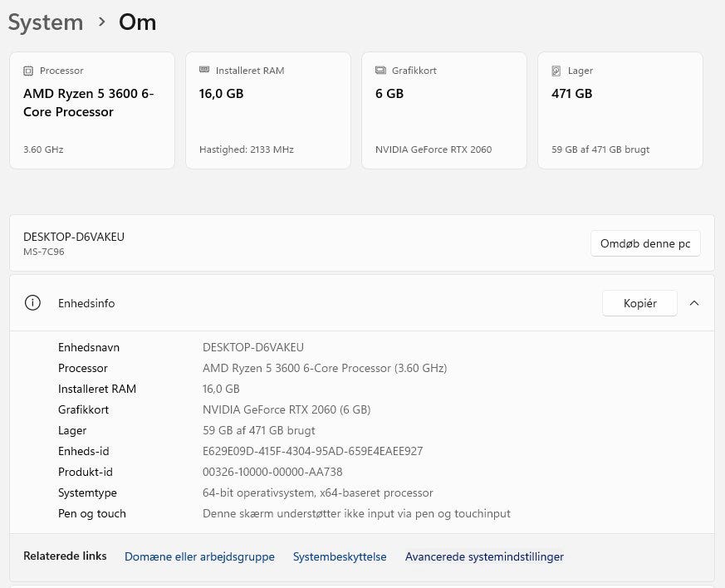Click the Enheds-id row label

[84, 451]
